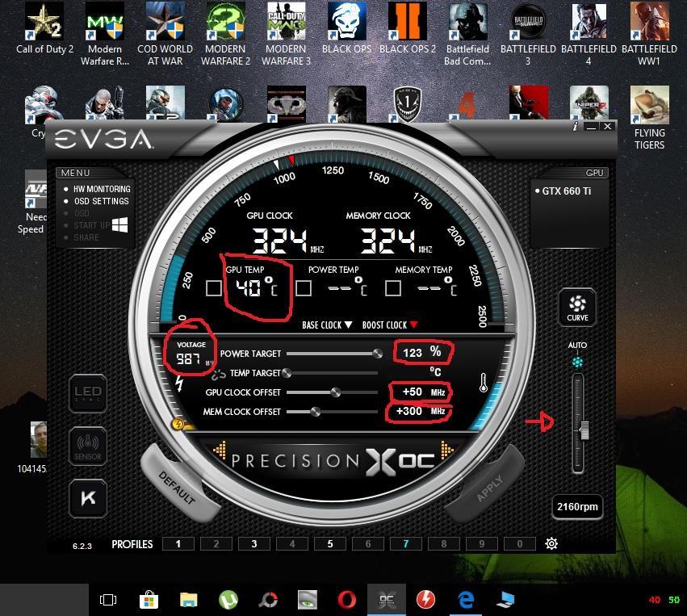The height and width of the screenshot is (616, 687).
Task: Click the version number 6.2.3
Action: [82, 546]
